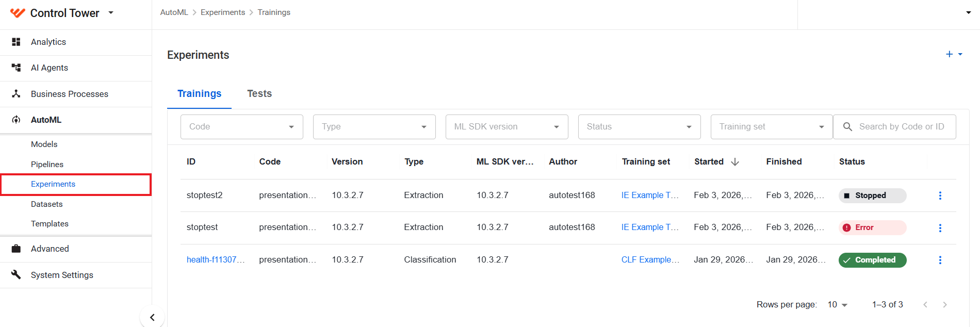Select Experiments under AutoML
This screenshot has width=980, height=327.
point(76,184)
